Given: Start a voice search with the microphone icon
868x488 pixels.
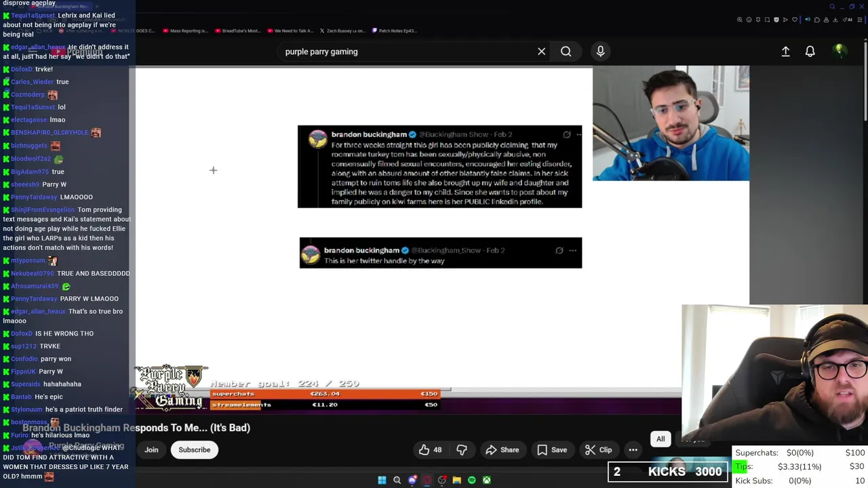Looking at the screenshot, I should 600,52.
